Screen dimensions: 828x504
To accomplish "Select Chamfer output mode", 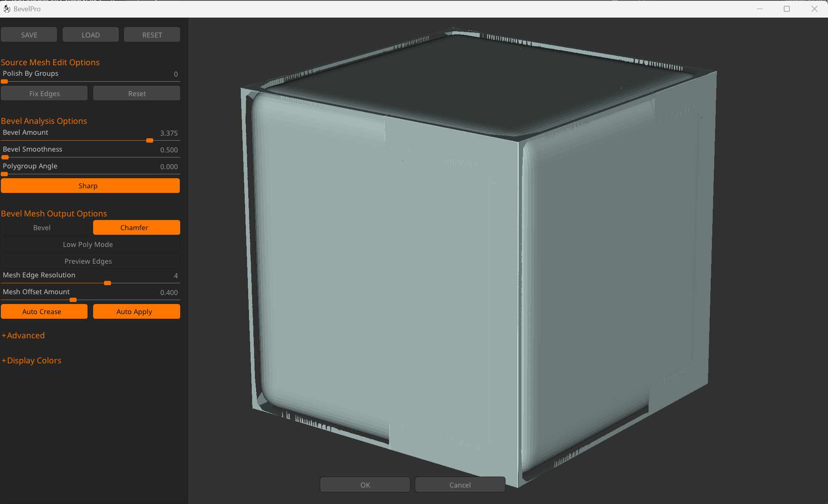I will [x=136, y=227].
